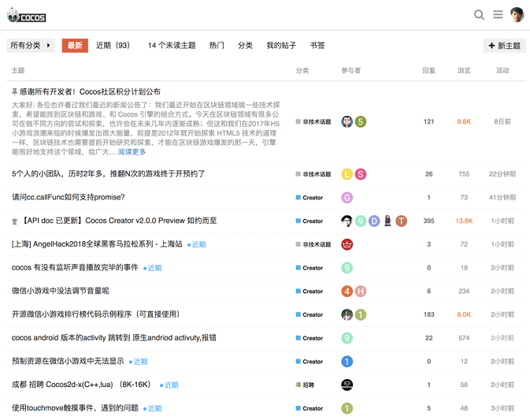Click olive 1 avatar in touchmove row
Image resolution: width=530 pixels, height=420 pixels.
(x=347, y=408)
